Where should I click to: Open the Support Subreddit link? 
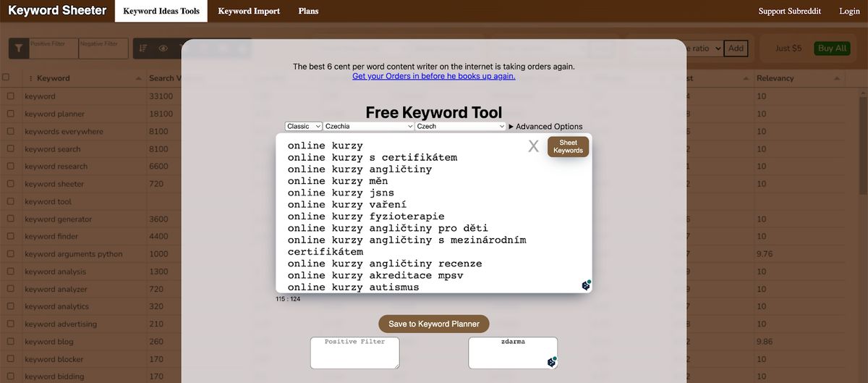[790, 11]
